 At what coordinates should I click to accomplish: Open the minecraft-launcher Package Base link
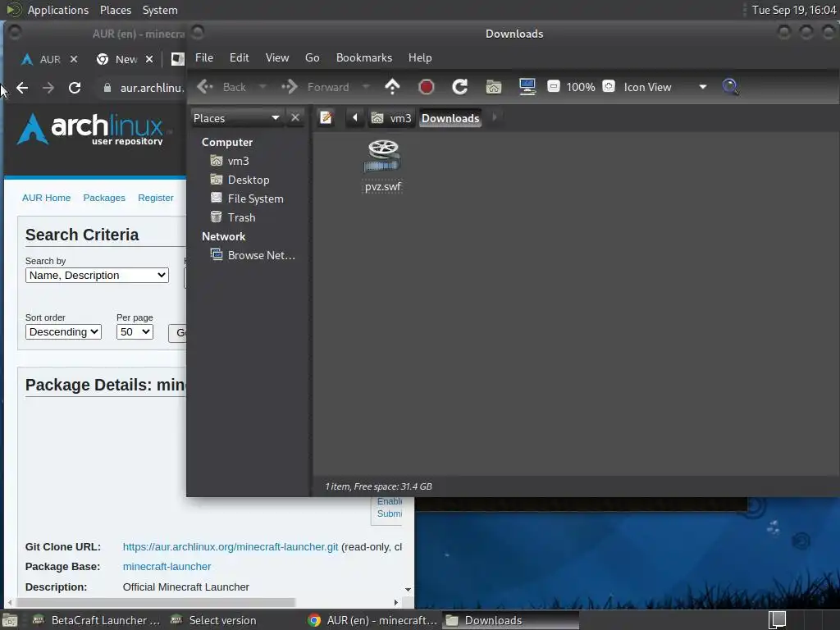tap(167, 567)
